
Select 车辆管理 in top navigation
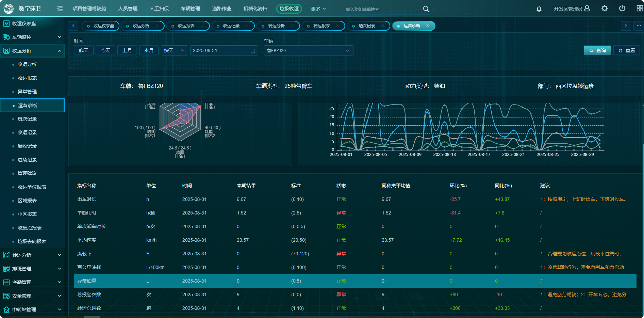tap(191, 9)
